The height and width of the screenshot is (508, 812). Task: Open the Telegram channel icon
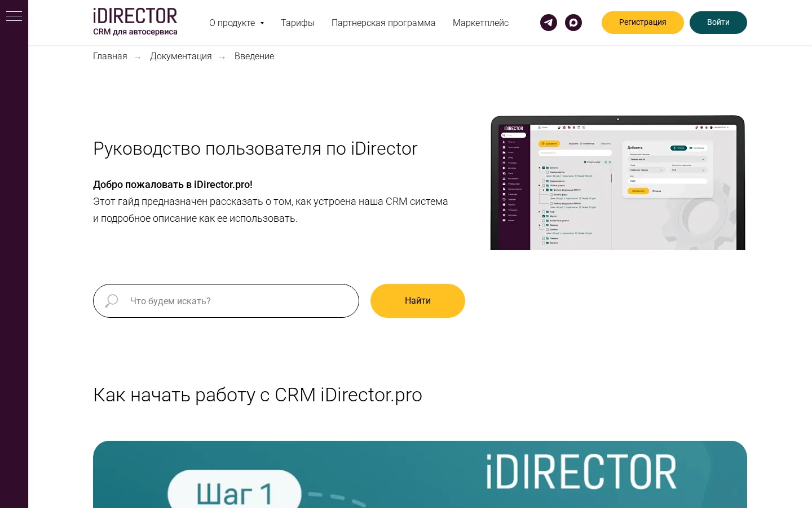tap(549, 23)
